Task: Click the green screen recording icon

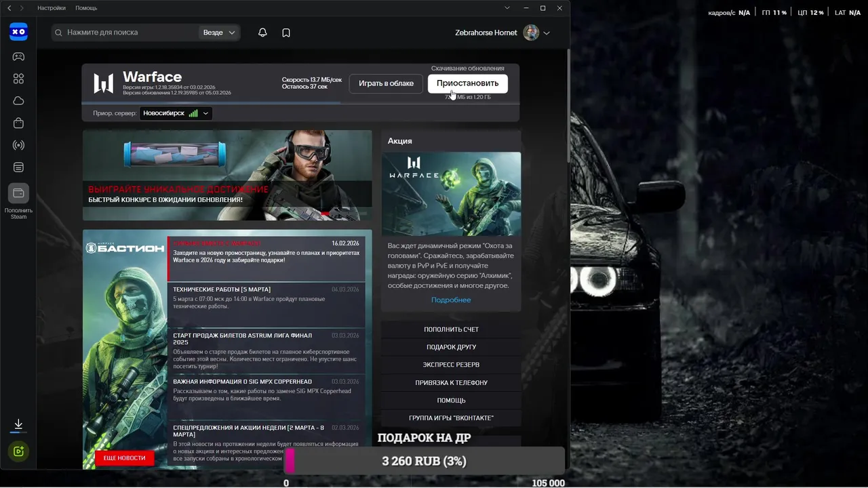Action: click(x=18, y=451)
